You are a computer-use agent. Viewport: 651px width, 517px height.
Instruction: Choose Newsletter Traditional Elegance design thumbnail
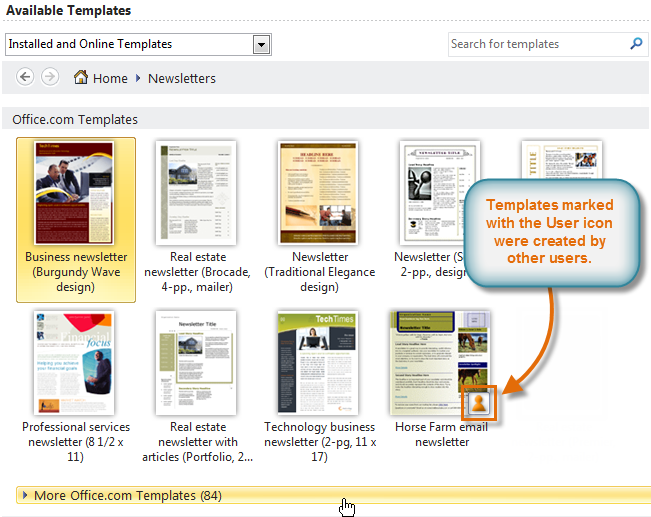pyautogui.click(x=319, y=191)
